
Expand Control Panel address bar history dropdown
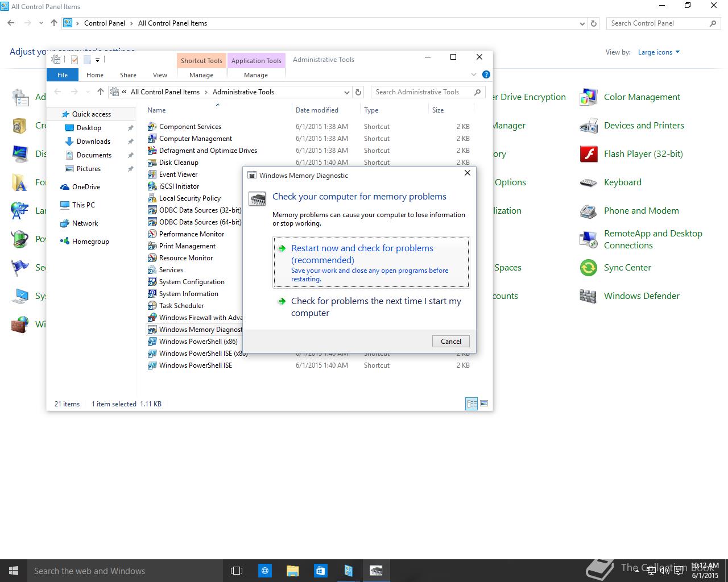pos(582,23)
